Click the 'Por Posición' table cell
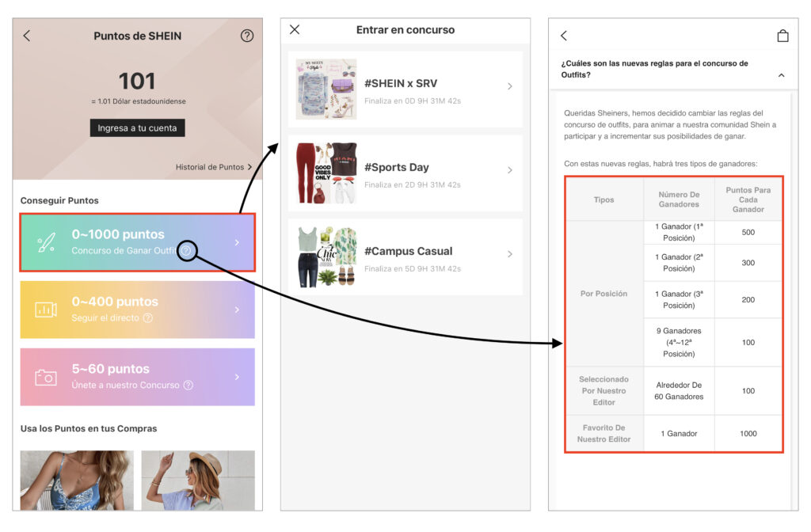This screenshot has height=532, width=811. pos(604,294)
